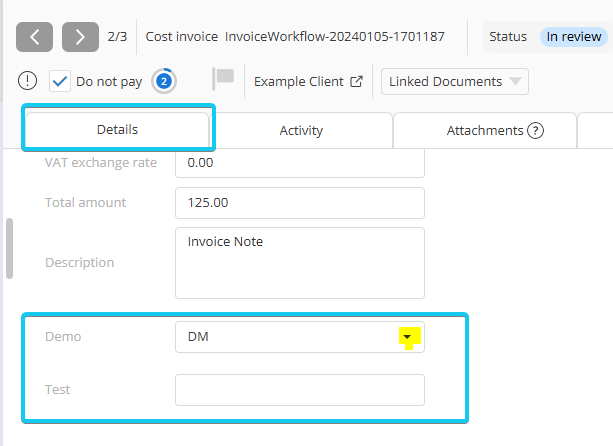Click the vertical scrollbar thumb
The image size is (613, 446).
point(10,248)
